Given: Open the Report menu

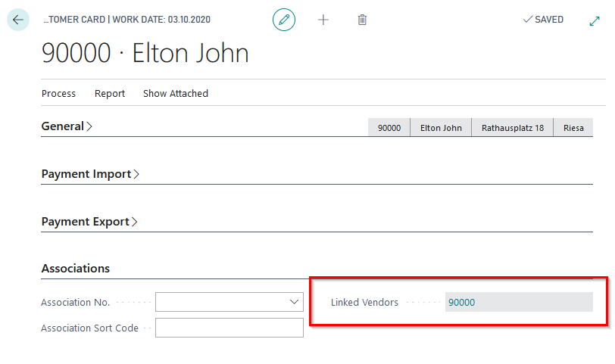Looking at the screenshot, I should (x=110, y=94).
